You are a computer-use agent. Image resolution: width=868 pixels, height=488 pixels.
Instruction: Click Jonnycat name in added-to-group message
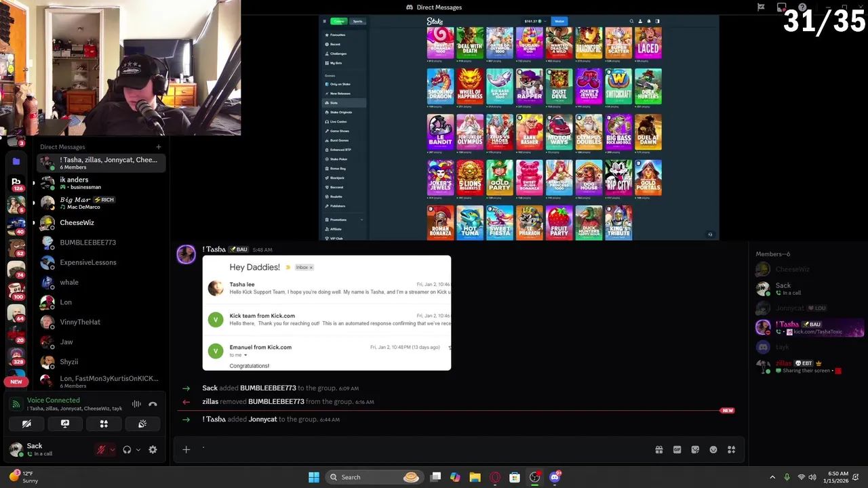tap(262, 420)
